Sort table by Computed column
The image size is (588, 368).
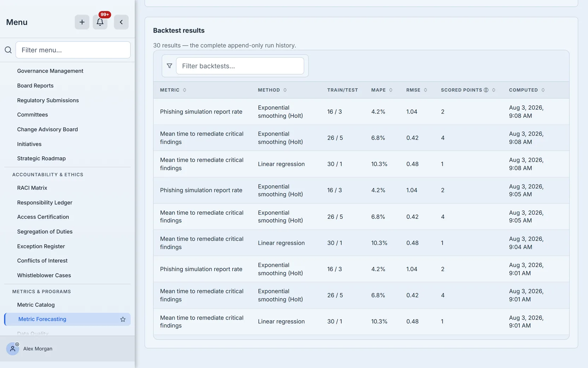[543, 90]
